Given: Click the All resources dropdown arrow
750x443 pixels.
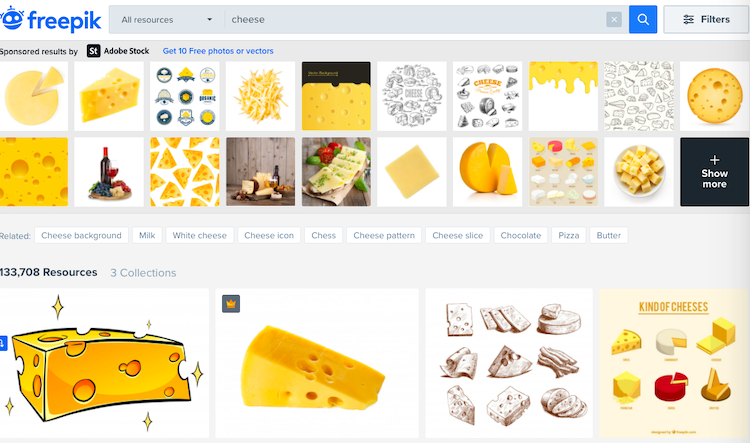Looking at the screenshot, I should pyautogui.click(x=210, y=20).
